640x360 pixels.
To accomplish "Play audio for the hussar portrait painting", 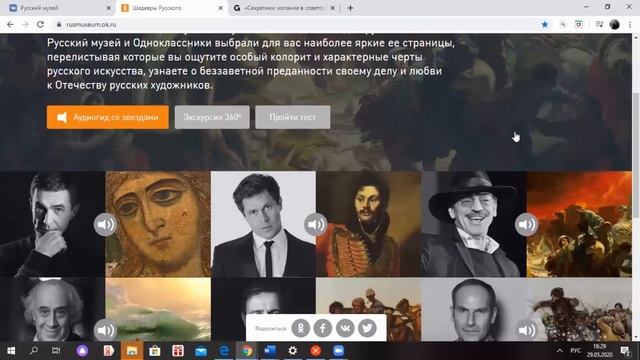I will [316, 224].
